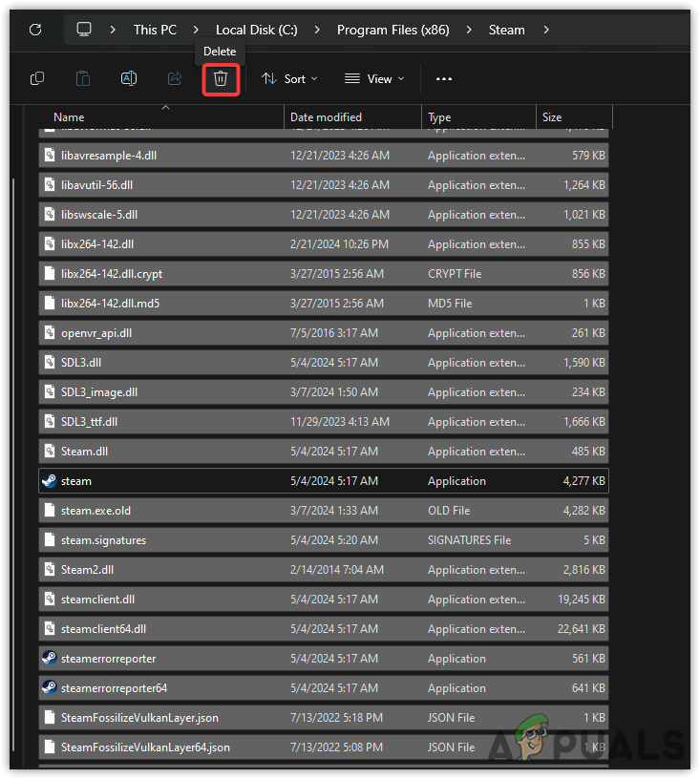The height and width of the screenshot is (779, 700).
Task: Click the 2/21/2024 10:26 PM date cell
Action: pos(339,244)
